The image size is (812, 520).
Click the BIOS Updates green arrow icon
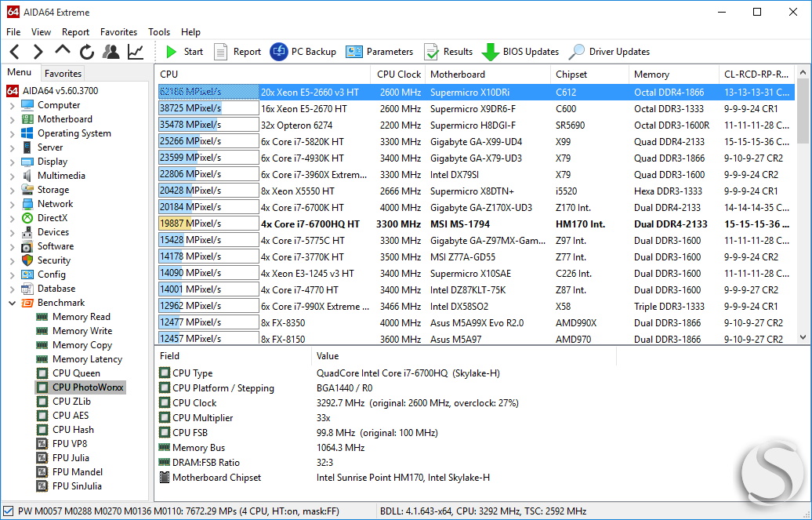491,52
